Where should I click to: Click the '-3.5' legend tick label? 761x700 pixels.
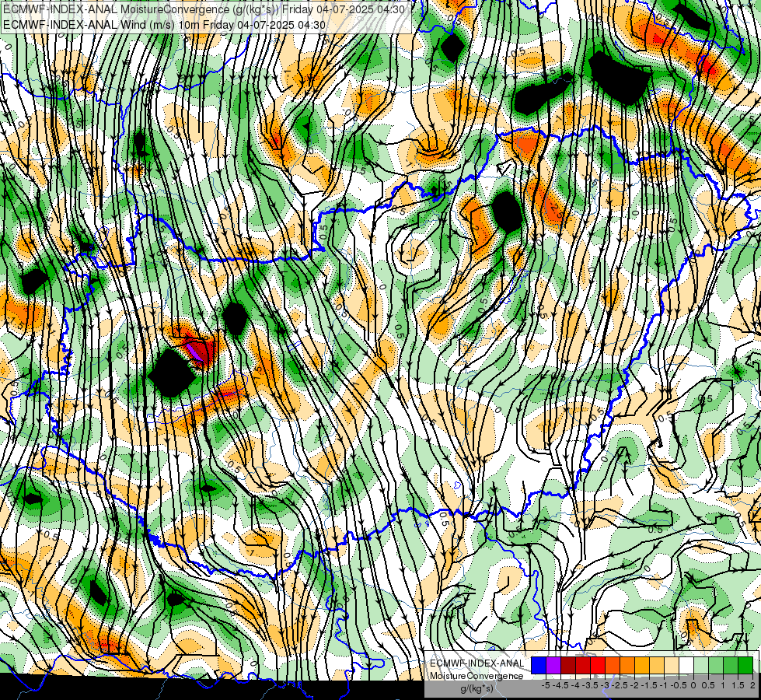coord(590,685)
